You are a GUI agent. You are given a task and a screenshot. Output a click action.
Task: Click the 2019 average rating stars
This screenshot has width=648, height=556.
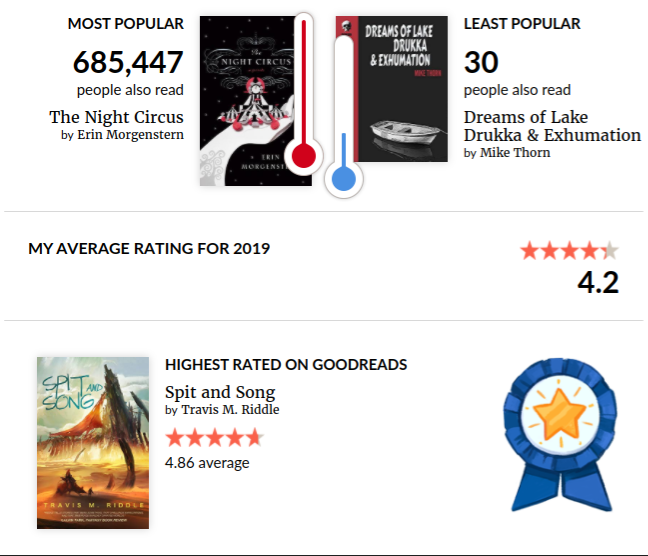569,250
